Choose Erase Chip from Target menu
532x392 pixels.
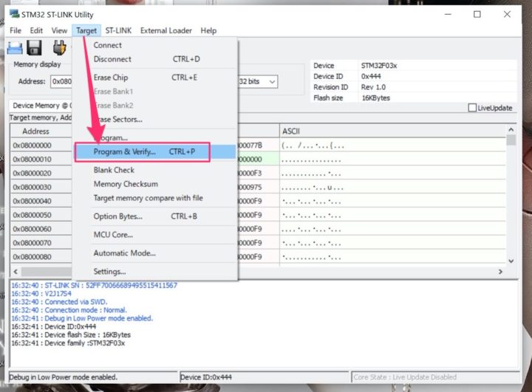click(111, 77)
